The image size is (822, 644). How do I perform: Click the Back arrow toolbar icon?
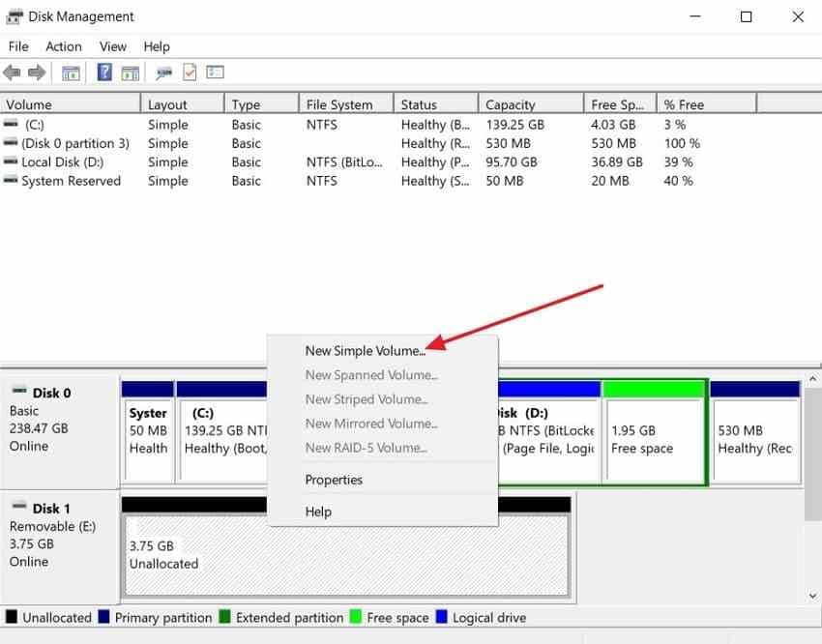[12, 73]
